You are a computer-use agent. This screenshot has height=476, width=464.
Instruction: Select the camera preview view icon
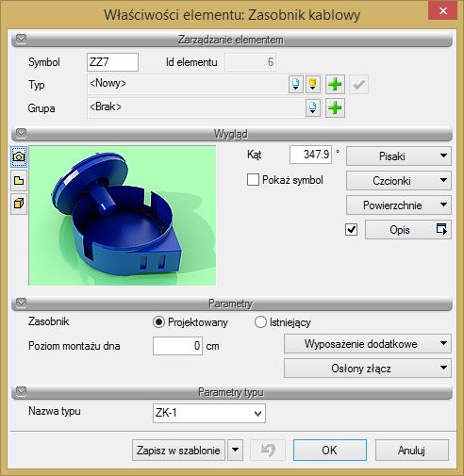pyautogui.click(x=19, y=156)
